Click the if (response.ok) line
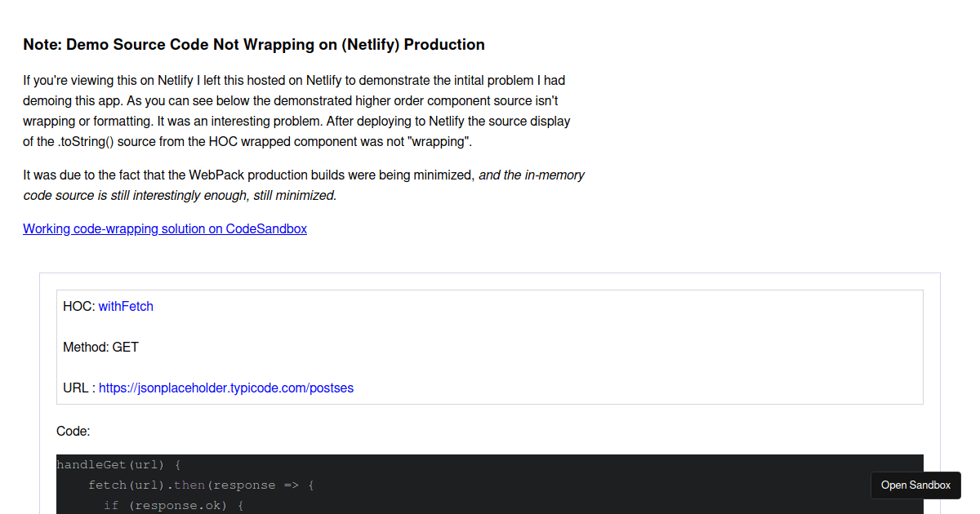 click(x=174, y=505)
